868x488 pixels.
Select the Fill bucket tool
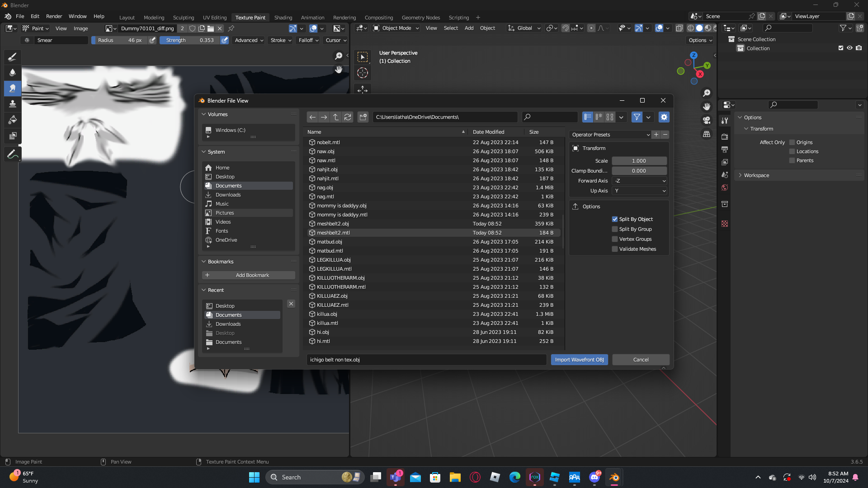coord(13,120)
